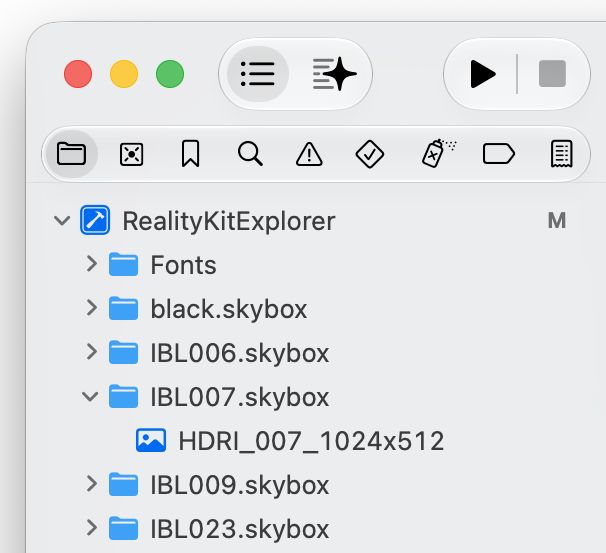
Task: Click the IBL023.skybox folder icon
Action: (123, 529)
